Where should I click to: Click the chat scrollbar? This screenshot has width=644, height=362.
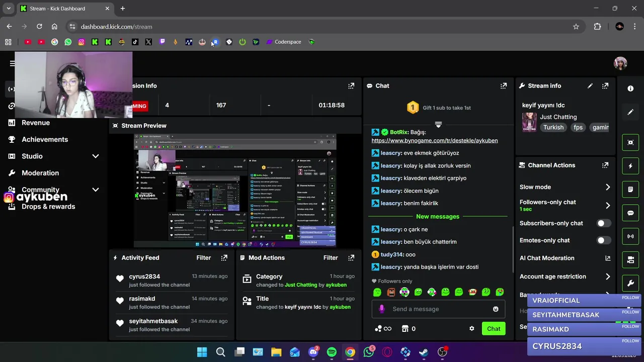click(x=513, y=250)
